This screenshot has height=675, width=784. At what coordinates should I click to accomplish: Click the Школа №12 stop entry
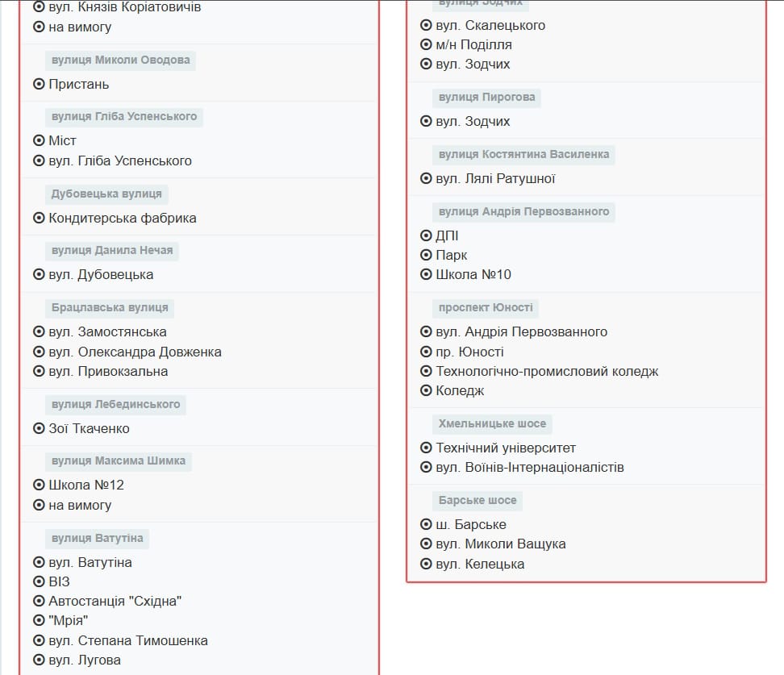point(86,485)
